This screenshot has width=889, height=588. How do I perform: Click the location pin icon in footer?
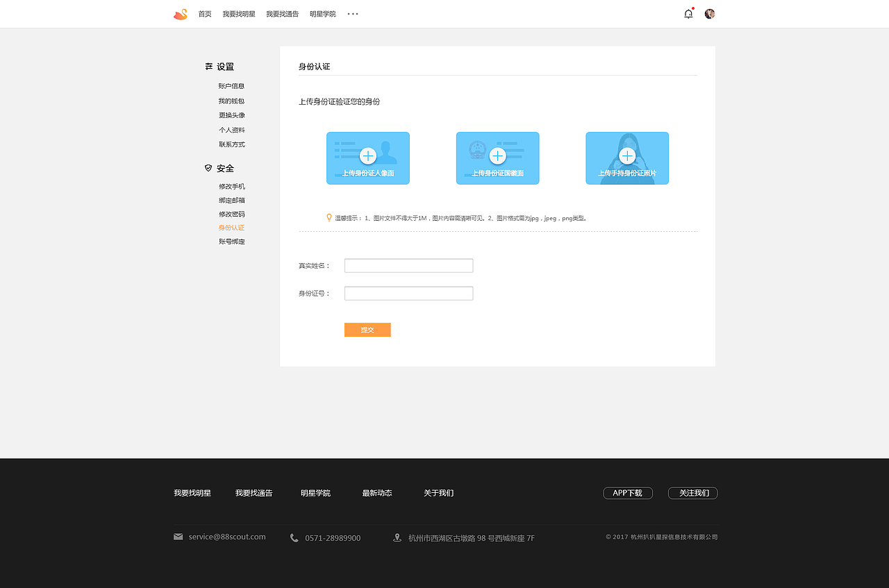[x=397, y=537]
